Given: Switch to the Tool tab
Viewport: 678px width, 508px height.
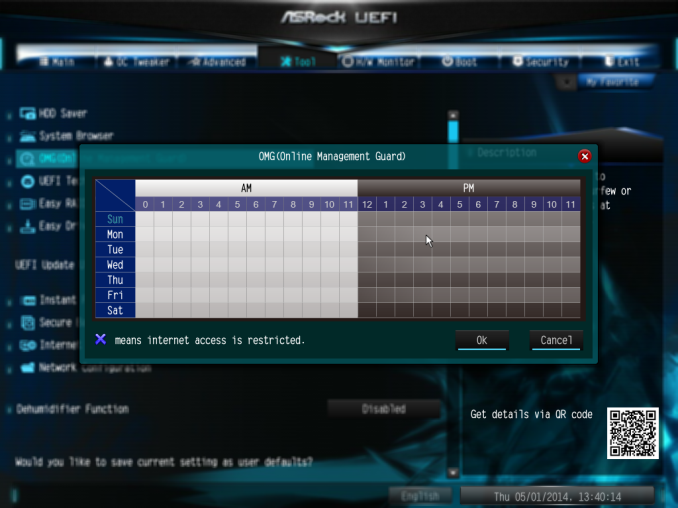Looking at the screenshot, I should point(298,62).
